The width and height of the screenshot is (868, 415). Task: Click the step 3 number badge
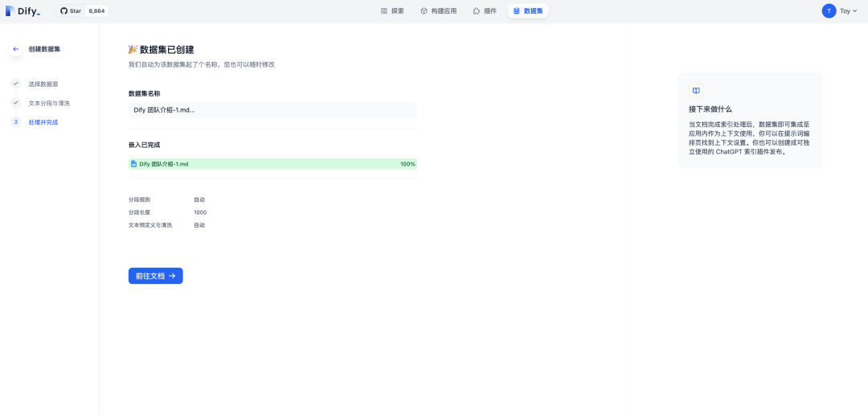click(x=15, y=122)
